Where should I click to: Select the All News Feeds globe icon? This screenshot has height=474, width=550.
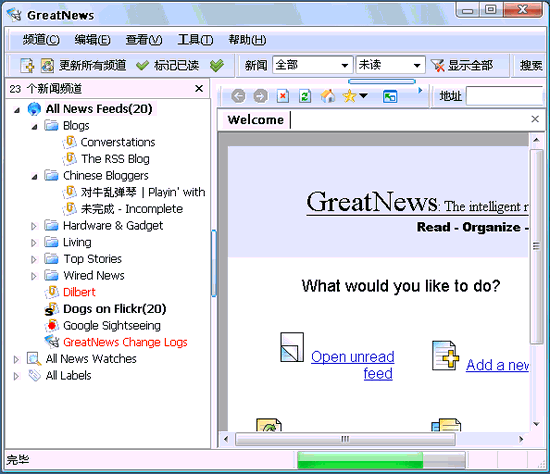[34, 109]
